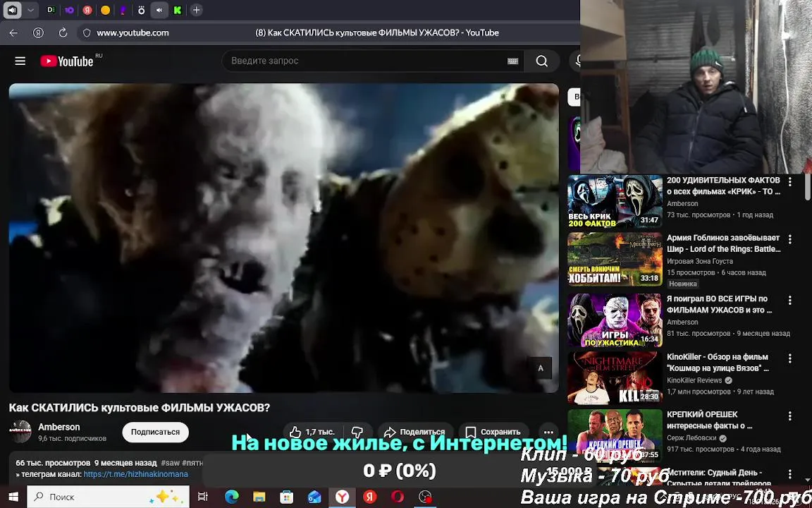Image resolution: width=812 pixels, height=508 pixels.
Task: Open options for 'Армия Гоблинов' video
Action: (789, 239)
